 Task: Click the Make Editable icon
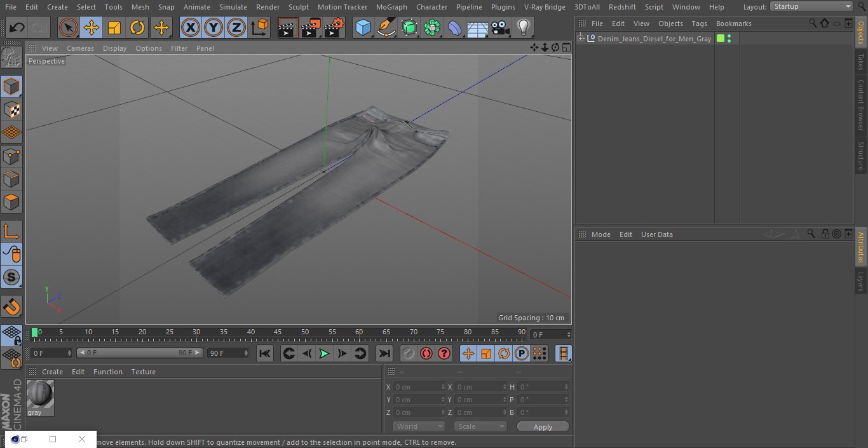[11, 58]
